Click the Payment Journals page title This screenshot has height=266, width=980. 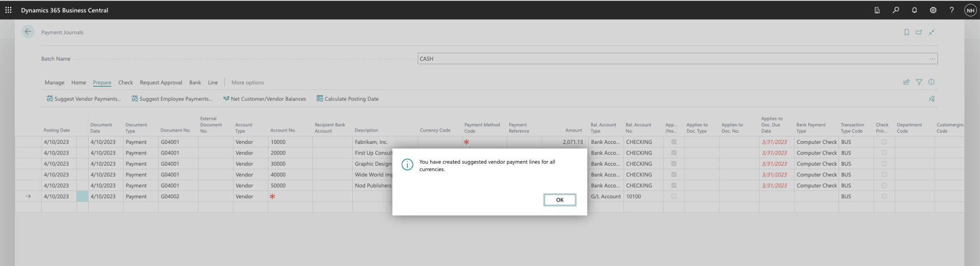click(x=62, y=33)
